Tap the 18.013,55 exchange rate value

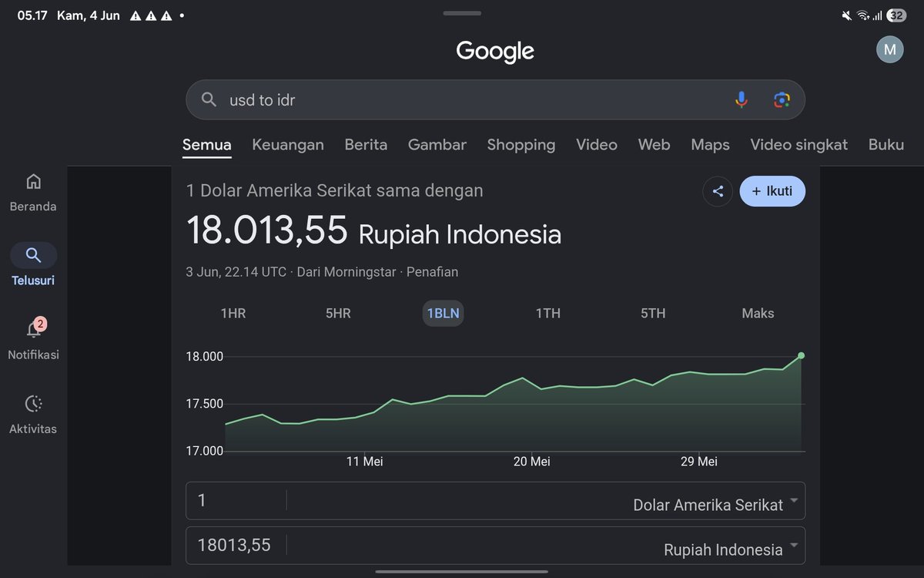(x=267, y=230)
